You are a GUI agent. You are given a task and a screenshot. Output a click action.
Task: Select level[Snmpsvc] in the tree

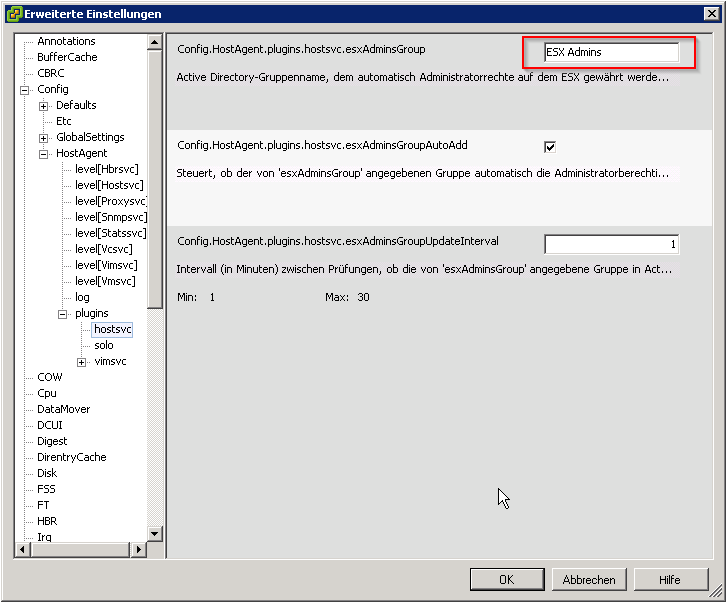110,217
